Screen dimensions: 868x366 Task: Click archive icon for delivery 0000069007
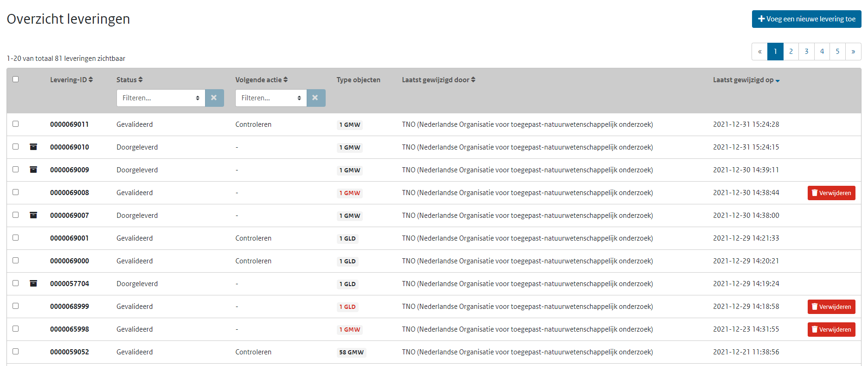pos(33,215)
